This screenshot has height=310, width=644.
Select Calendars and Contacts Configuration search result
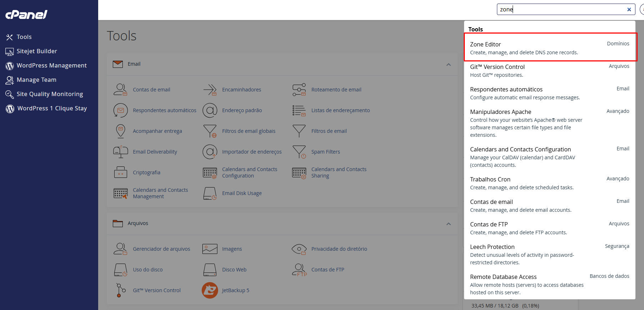tap(550, 157)
